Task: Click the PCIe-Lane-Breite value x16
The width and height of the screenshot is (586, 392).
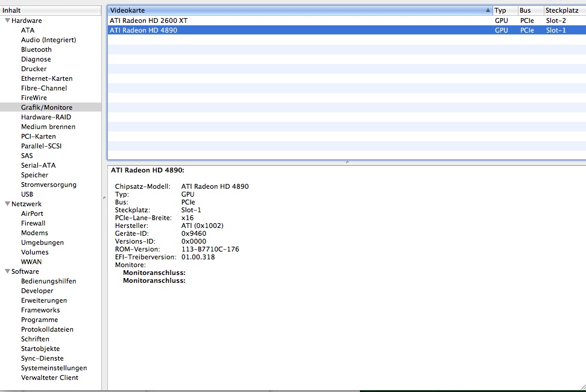Action: coord(187,218)
